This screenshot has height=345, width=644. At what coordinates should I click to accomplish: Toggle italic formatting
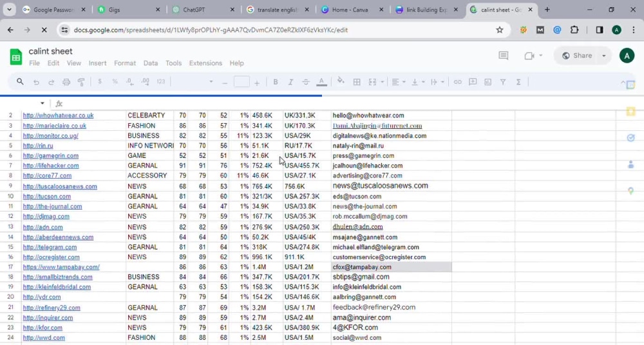(290, 82)
